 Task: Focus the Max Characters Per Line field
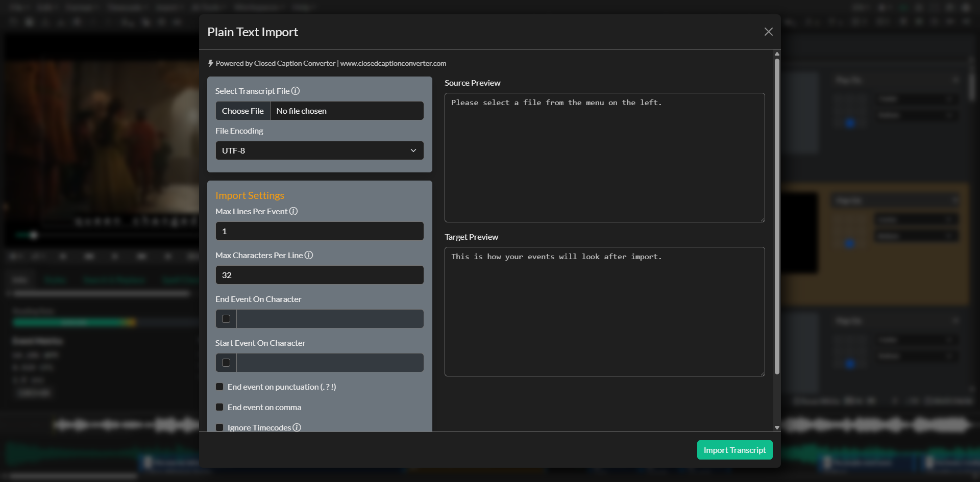point(320,275)
